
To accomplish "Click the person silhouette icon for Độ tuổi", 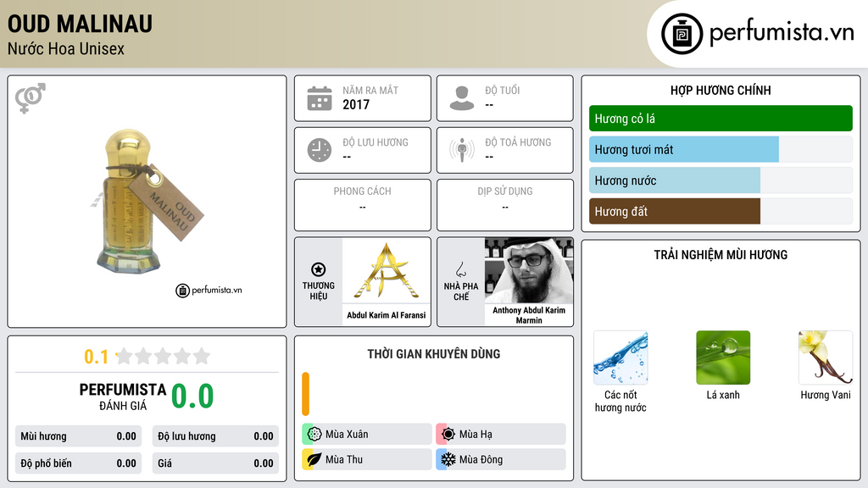I will [462, 98].
